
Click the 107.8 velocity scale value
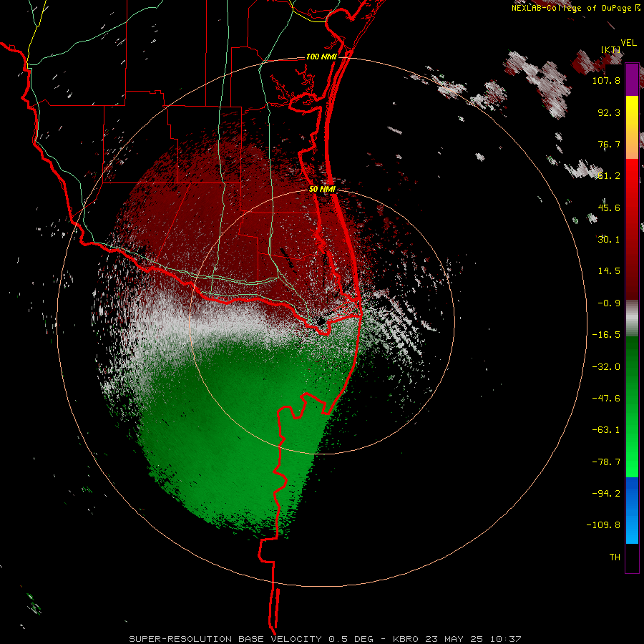tap(606, 80)
